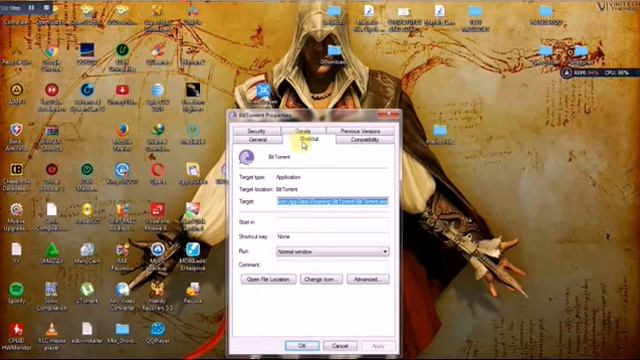The width and height of the screenshot is (640, 360).
Task: Pause the screen recording in the top-left bar
Action: [x=31, y=7]
